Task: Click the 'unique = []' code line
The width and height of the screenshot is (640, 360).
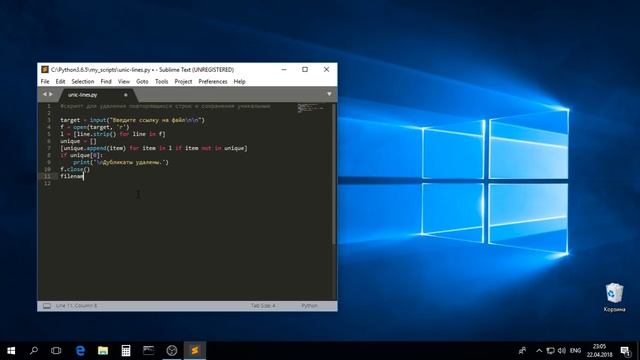Action: coord(78,141)
